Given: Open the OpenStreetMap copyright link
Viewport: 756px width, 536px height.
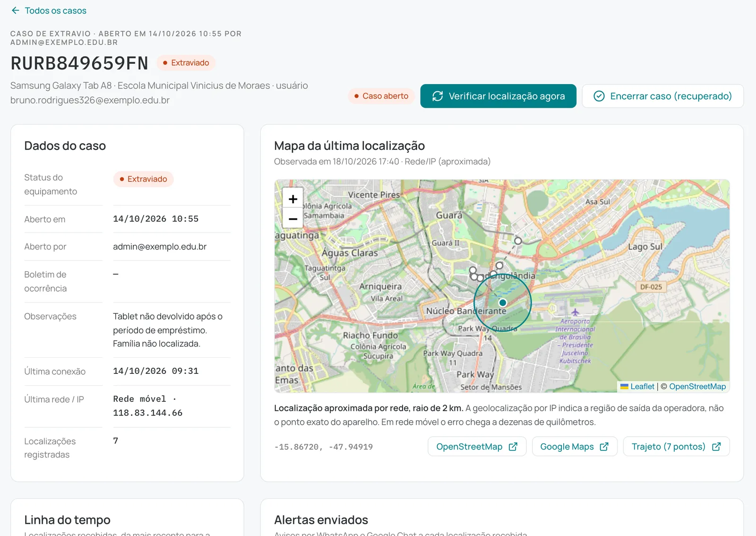Looking at the screenshot, I should (x=697, y=387).
